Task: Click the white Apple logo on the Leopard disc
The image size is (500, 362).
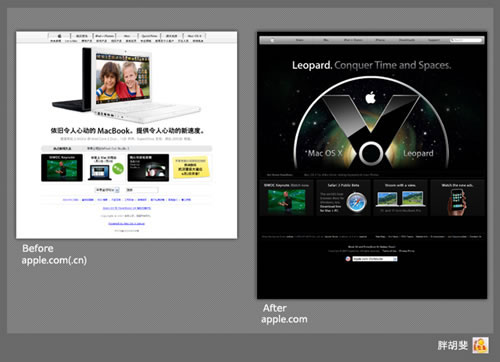Action: (x=371, y=97)
